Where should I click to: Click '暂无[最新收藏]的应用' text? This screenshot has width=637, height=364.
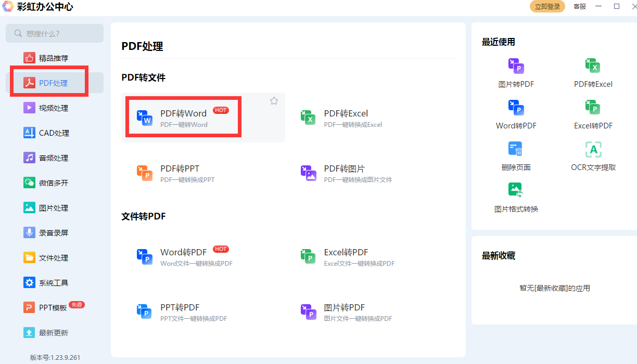tap(555, 288)
